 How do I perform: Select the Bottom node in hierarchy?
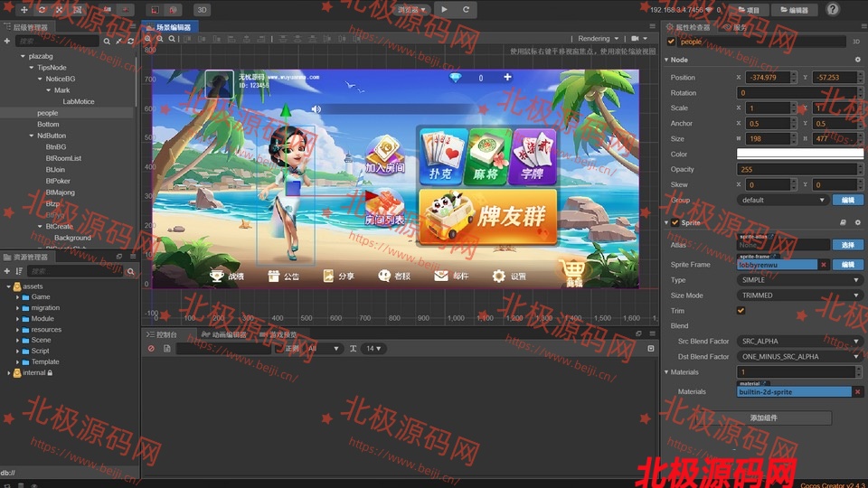48,124
